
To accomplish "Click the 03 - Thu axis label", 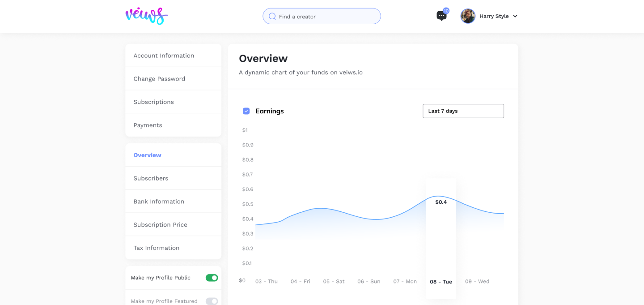I will [267, 281].
